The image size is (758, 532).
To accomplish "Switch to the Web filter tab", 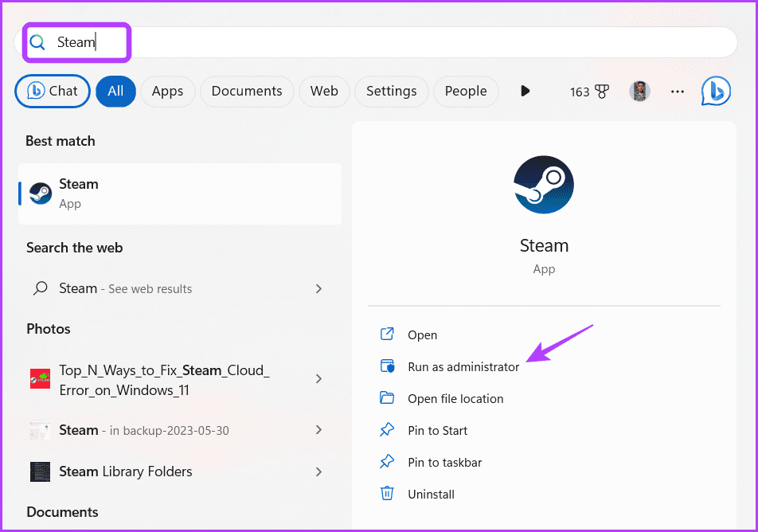I will pos(324,91).
